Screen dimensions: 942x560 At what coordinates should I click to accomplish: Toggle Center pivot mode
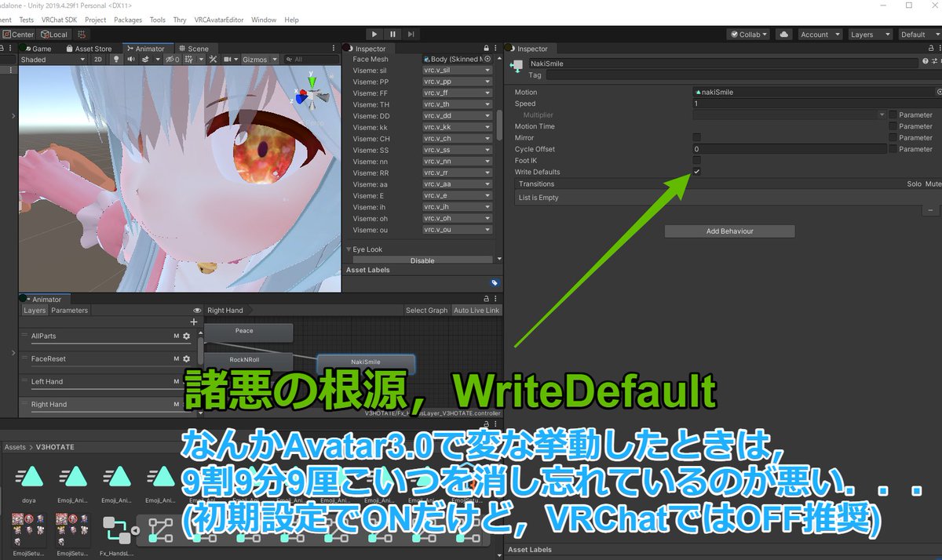[18, 35]
